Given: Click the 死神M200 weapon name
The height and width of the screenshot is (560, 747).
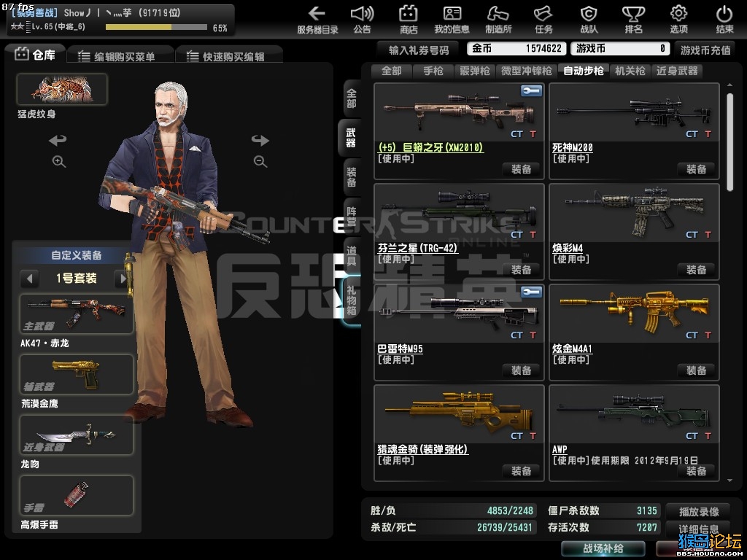Looking at the screenshot, I should (572, 147).
